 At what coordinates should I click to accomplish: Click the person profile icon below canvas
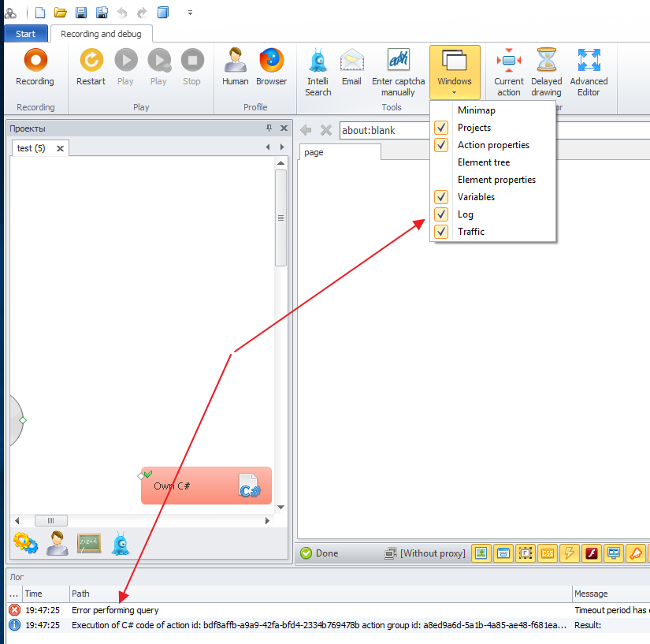58,543
